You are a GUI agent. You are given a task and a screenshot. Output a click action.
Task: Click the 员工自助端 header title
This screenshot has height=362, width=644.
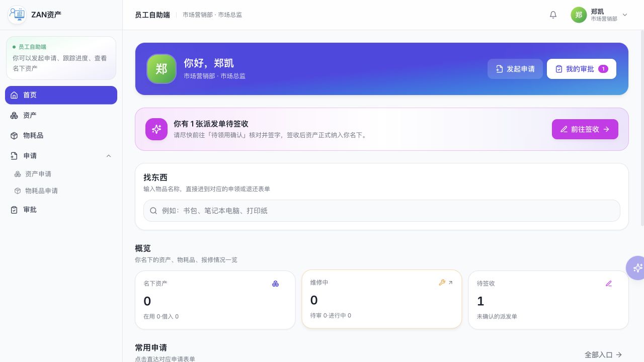[152, 15]
